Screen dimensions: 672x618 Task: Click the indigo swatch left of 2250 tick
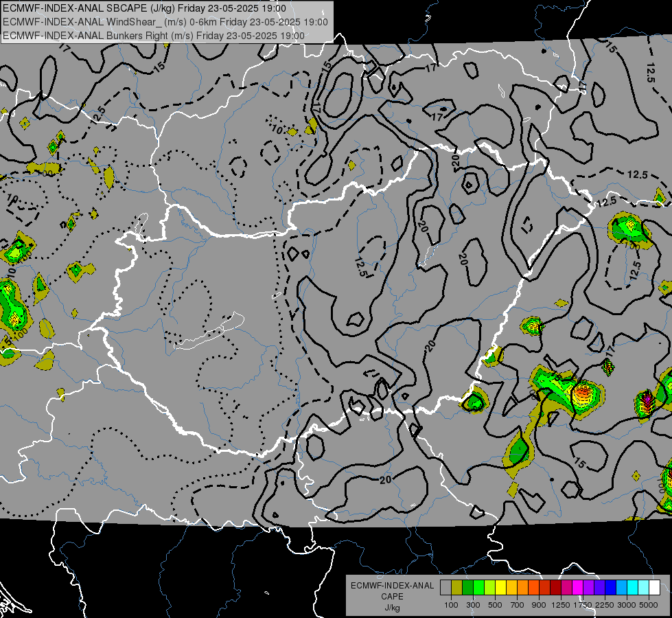pyautogui.click(x=599, y=587)
